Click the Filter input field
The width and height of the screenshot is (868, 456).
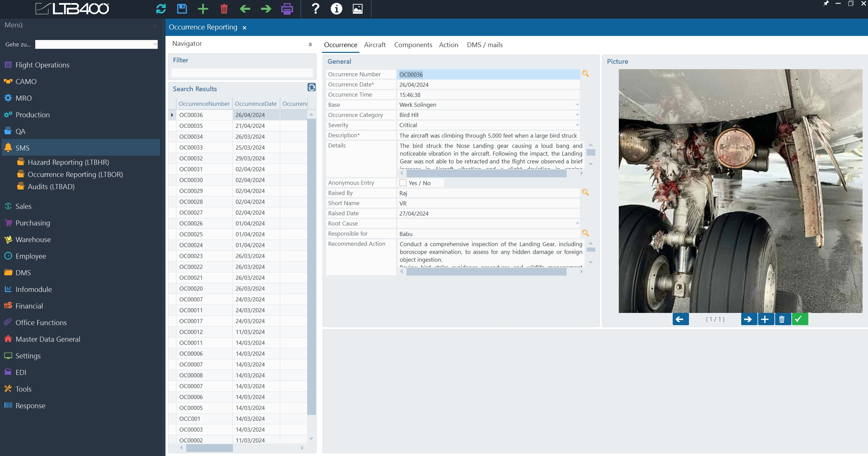click(242, 73)
